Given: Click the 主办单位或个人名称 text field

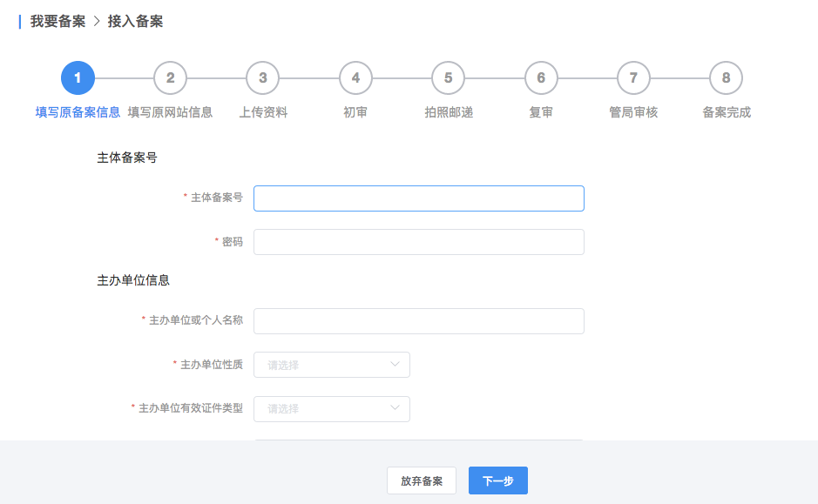Looking at the screenshot, I should (x=418, y=321).
